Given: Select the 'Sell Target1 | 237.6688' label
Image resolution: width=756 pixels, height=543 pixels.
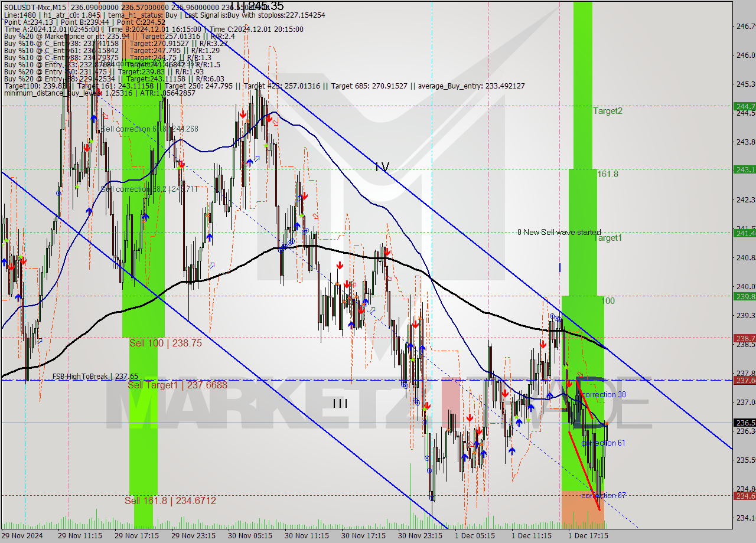Looking at the screenshot, I should pyautogui.click(x=177, y=385).
